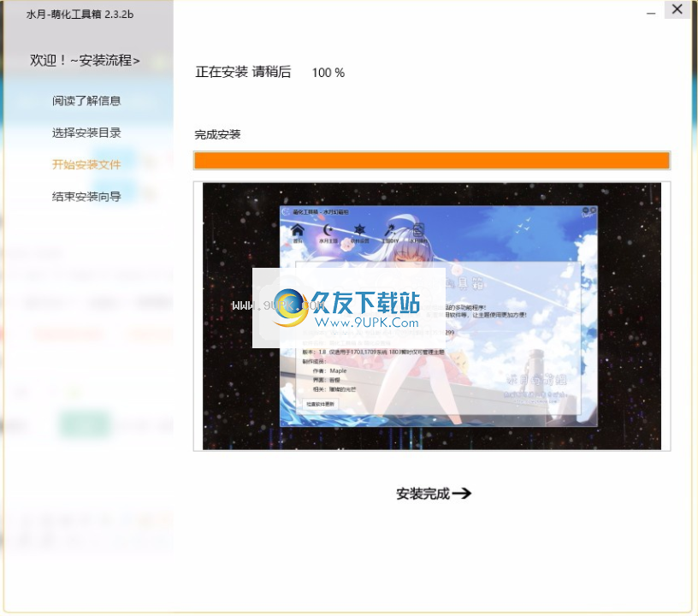Select the 选择安装目录 step
698x616 pixels.
(86, 133)
